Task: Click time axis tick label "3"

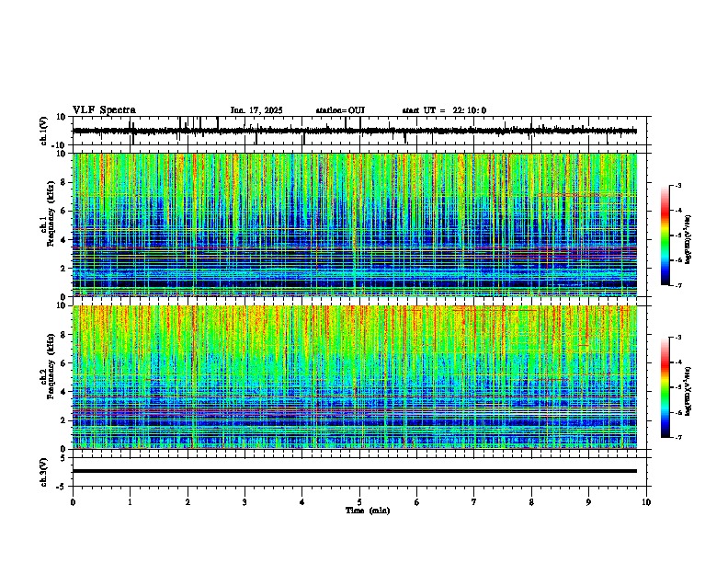Action: click(245, 502)
